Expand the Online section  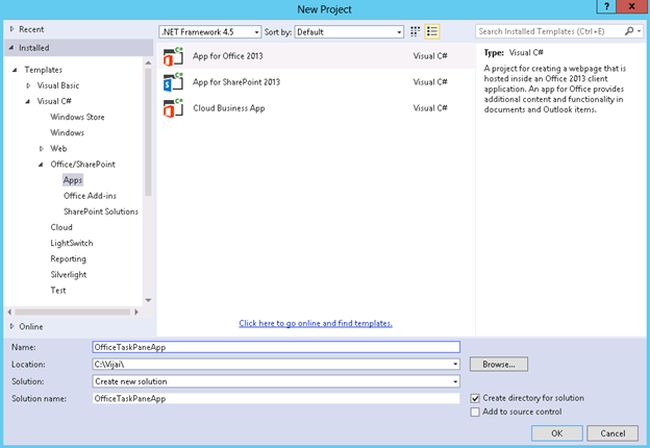(x=12, y=326)
